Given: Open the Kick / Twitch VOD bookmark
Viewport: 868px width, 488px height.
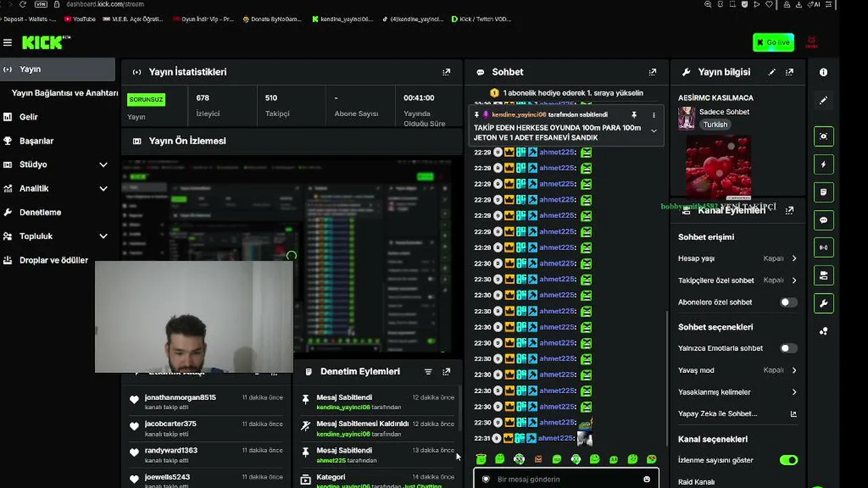Looking at the screenshot, I should coord(481,19).
